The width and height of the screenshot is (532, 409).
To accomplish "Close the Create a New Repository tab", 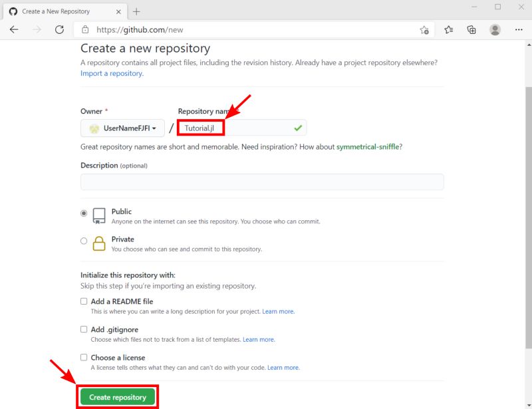I will [118, 12].
